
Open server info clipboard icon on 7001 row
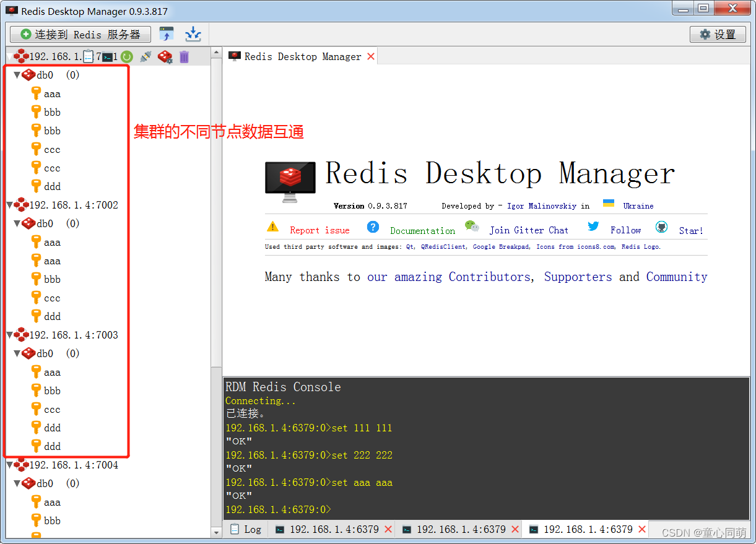[88, 57]
